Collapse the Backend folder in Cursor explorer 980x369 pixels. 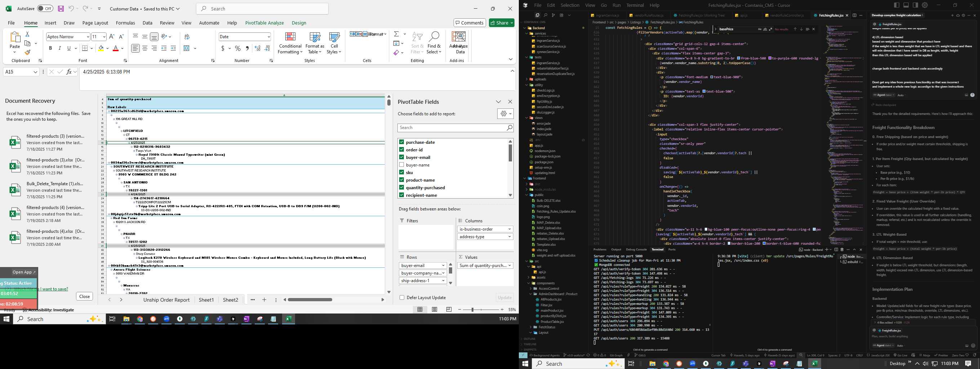point(525,28)
